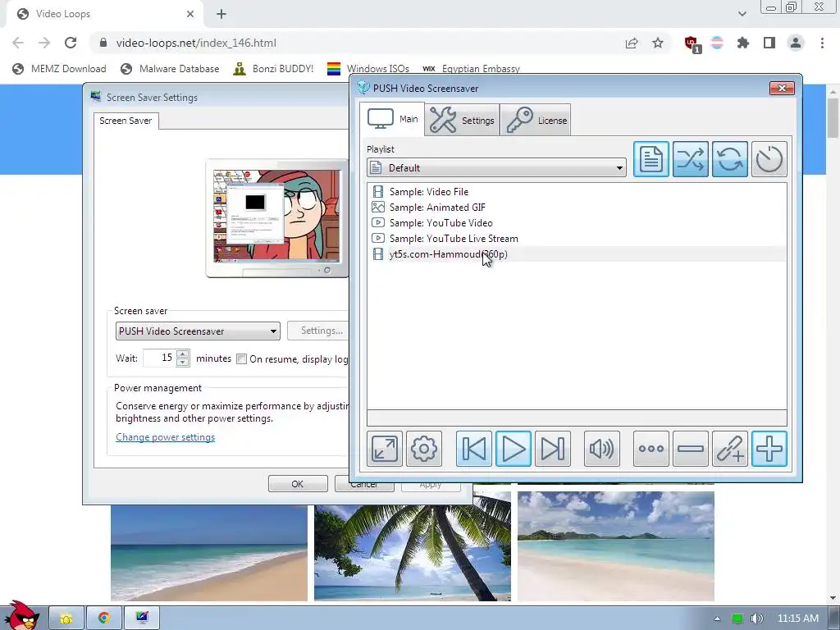This screenshot has height=630, width=840.
Task: Decrease wait minutes with down arrow
Action: tap(183, 362)
